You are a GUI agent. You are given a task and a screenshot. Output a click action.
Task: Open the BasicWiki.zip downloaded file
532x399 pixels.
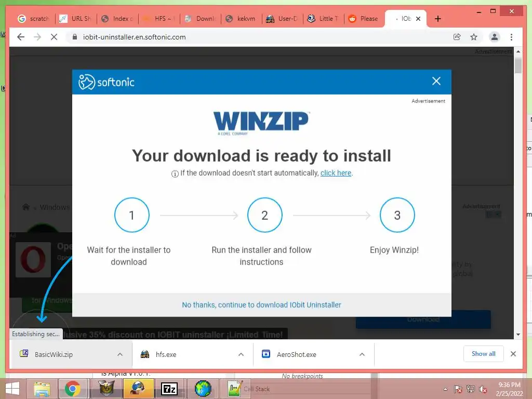[x=54, y=354]
